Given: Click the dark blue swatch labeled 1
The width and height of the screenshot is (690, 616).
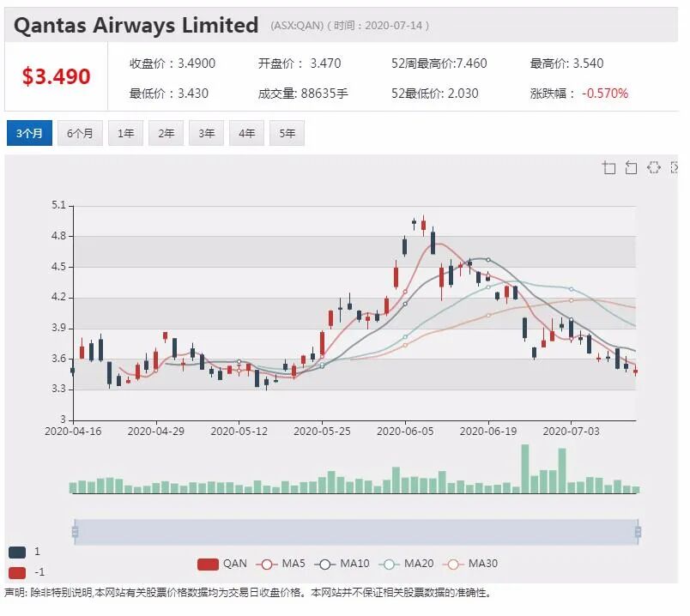Looking at the screenshot, I should tap(17, 553).
